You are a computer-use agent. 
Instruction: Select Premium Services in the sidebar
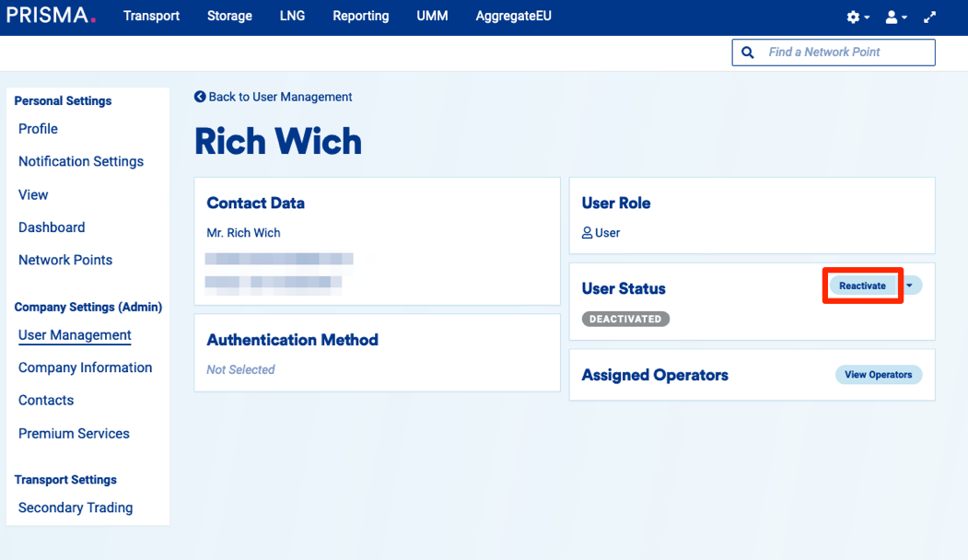coord(74,433)
